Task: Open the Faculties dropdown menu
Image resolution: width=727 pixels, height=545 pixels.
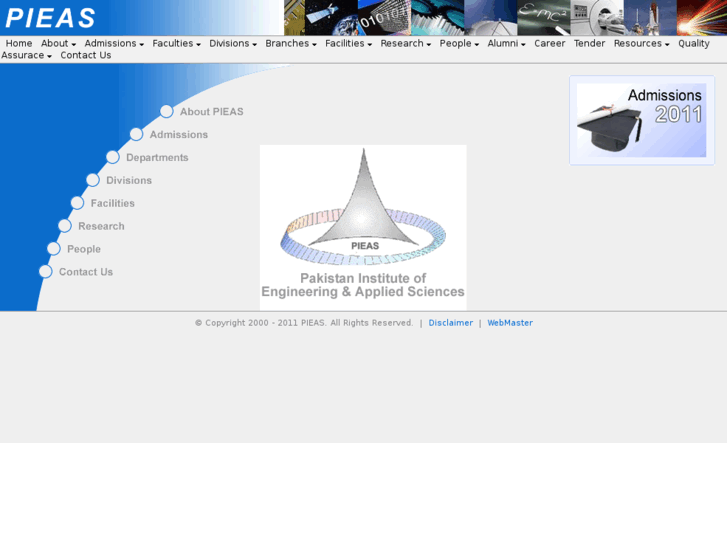Action: [177, 43]
